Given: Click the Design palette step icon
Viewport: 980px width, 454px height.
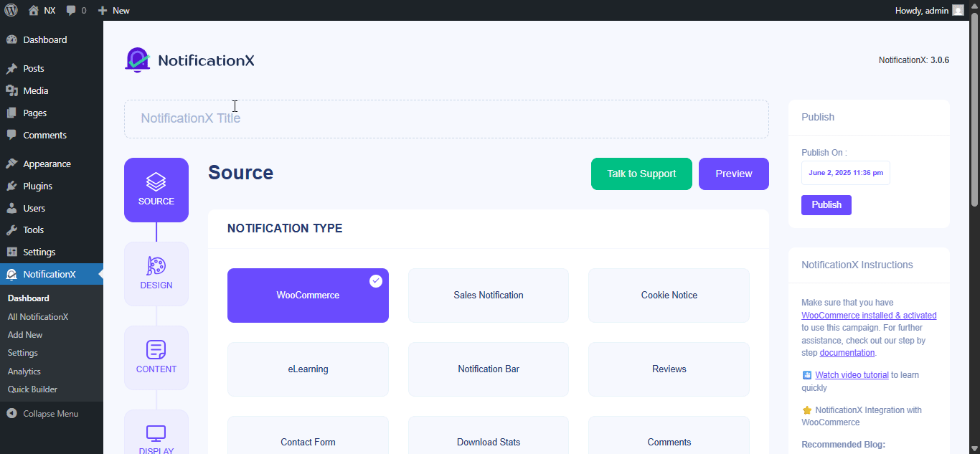Looking at the screenshot, I should tap(156, 266).
